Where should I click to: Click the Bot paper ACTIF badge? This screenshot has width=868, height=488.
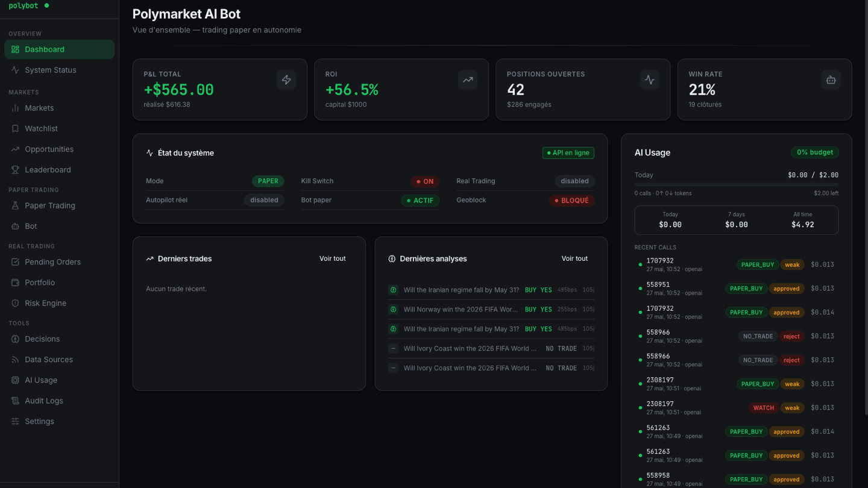tap(420, 201)
